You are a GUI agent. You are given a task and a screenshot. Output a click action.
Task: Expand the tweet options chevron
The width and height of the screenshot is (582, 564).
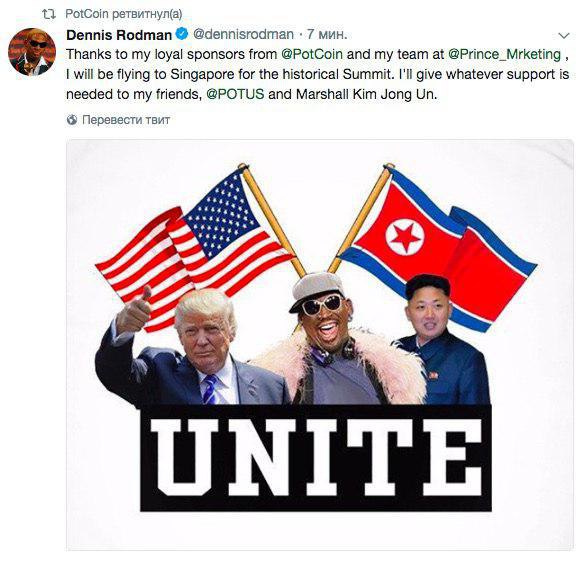(564, 36)
